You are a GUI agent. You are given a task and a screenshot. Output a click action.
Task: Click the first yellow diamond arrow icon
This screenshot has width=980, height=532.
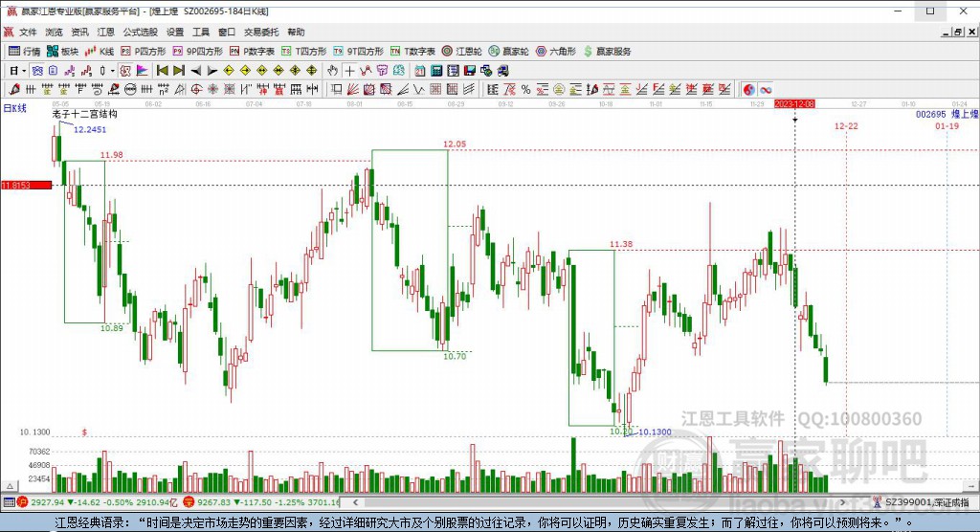229,71
